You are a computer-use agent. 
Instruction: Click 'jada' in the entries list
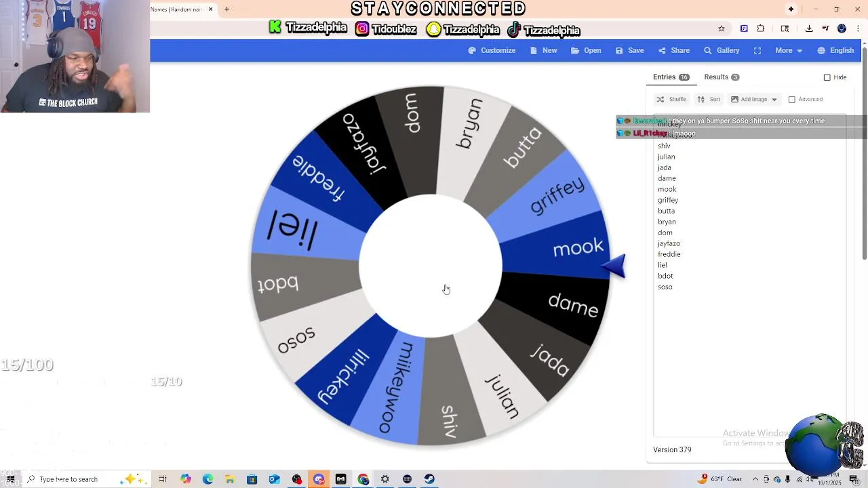664,167
